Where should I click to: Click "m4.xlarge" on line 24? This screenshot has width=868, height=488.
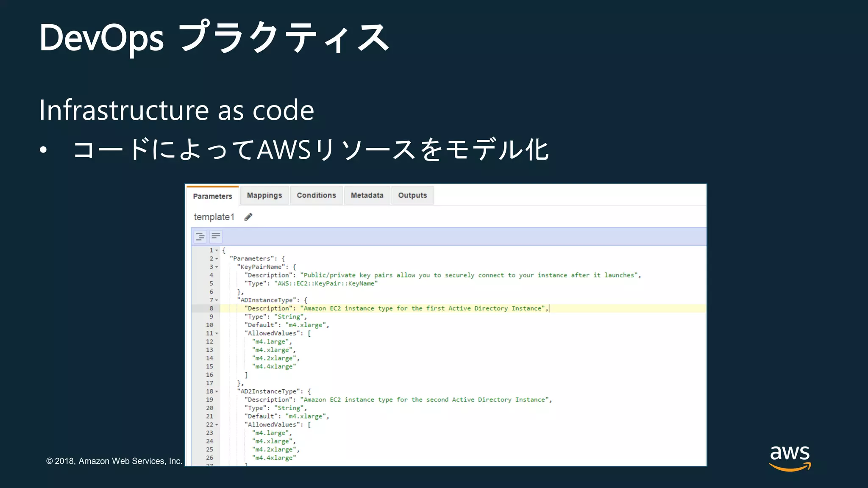[272, 441]
